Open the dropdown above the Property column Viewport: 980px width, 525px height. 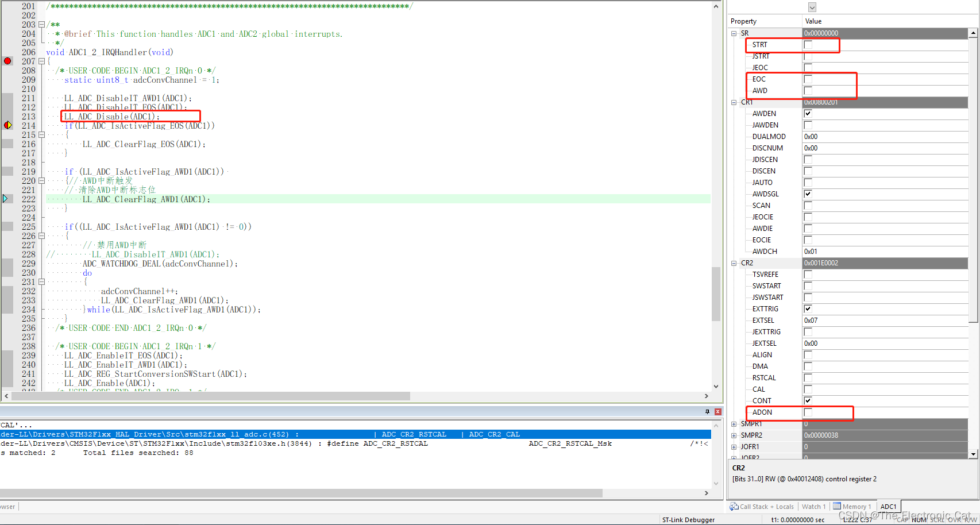(812, 7)
